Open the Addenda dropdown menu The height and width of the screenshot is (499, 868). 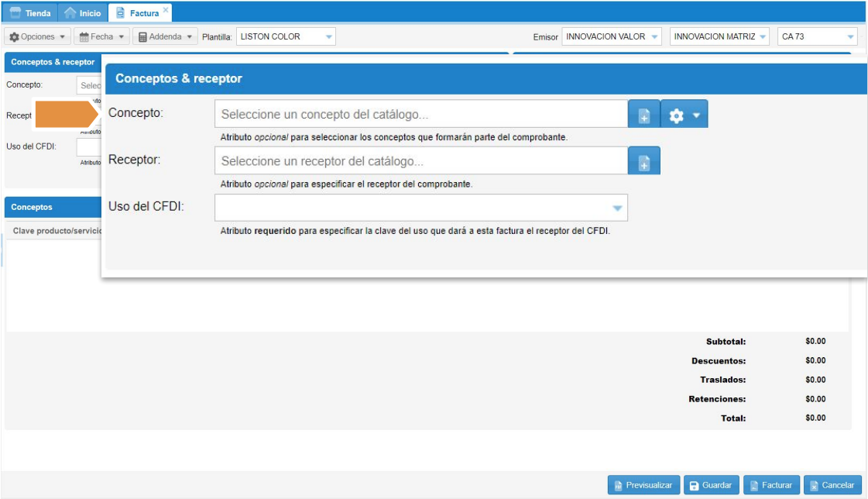pos(165,36)
